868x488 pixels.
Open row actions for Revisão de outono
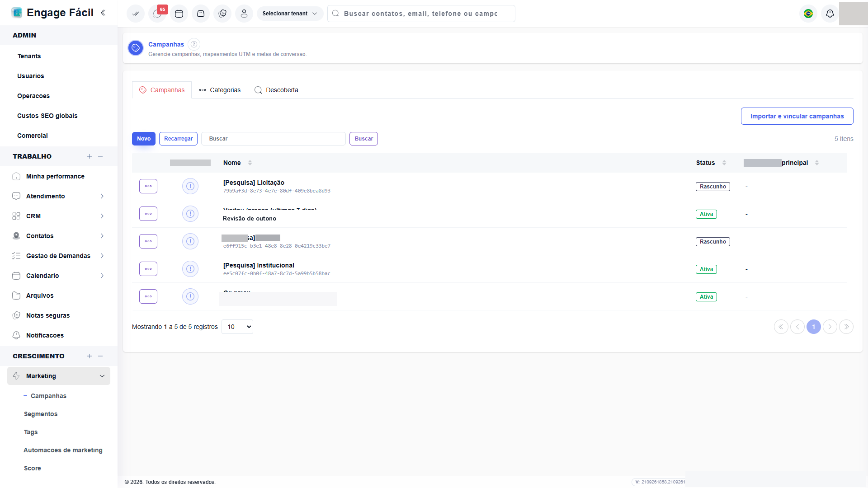pos(148,214)
